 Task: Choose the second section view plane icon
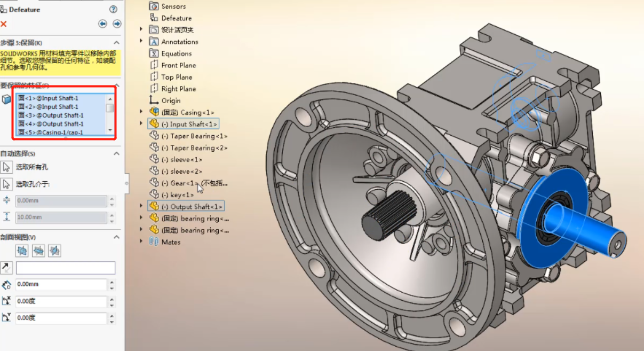(38, 250)
